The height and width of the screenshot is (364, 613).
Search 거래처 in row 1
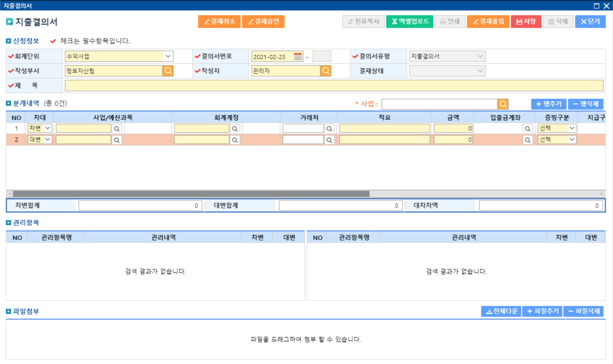[329, 129]
